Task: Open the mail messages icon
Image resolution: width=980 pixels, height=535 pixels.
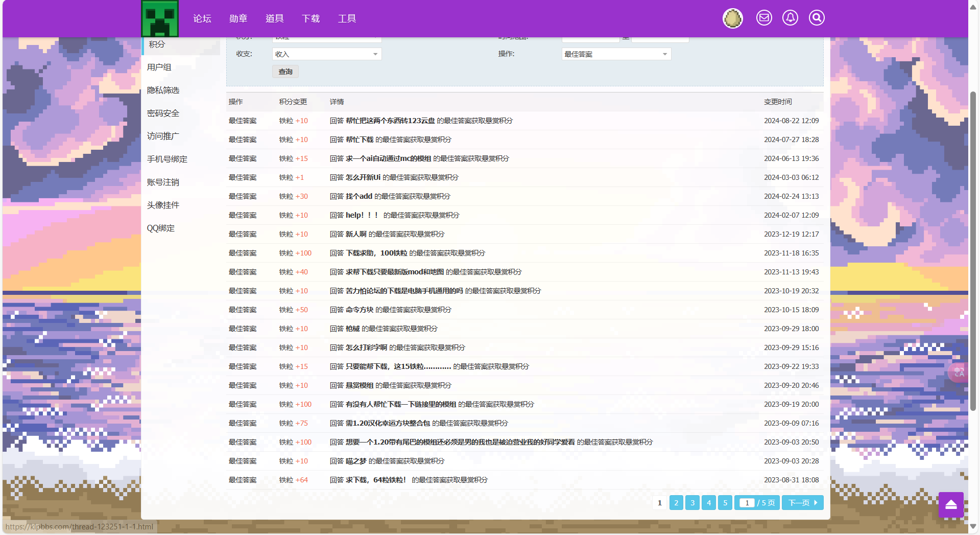Action: (x=764, y=18)
